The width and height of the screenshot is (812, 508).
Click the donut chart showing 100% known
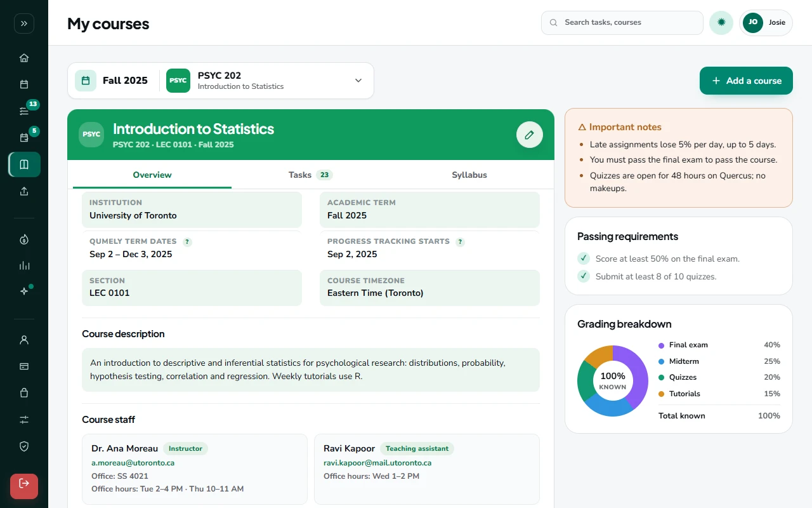pyautogui.click(x=613, y=381)
